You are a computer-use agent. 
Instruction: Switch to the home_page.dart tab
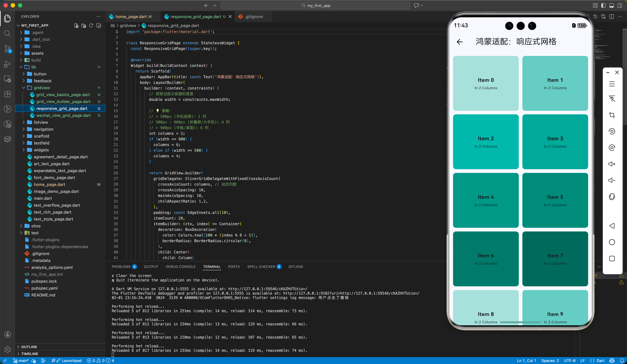coord(131,16)
